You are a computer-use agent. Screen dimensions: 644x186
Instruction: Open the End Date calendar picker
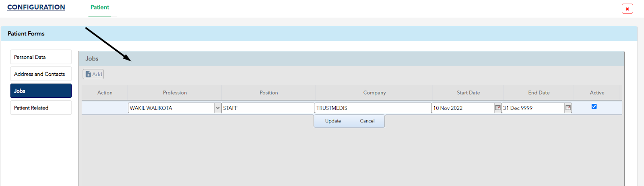tap(568, 107)
